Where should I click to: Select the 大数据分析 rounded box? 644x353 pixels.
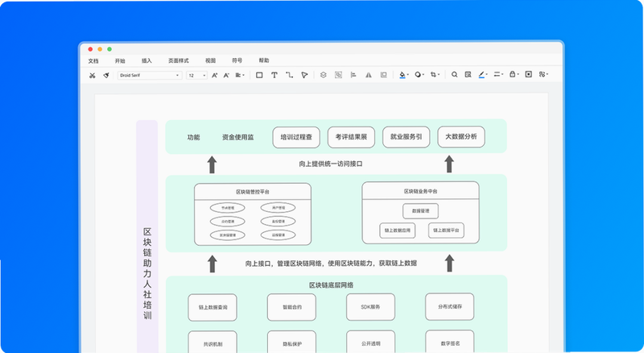(x=461, y=136)
